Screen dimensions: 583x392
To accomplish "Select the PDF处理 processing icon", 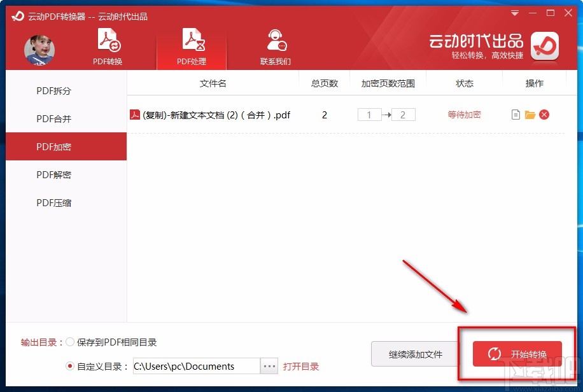I will 191,38.
